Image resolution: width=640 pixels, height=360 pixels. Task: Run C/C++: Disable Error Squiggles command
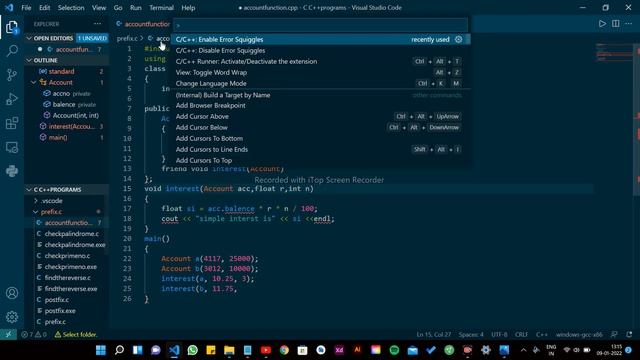tap(320, 50)
